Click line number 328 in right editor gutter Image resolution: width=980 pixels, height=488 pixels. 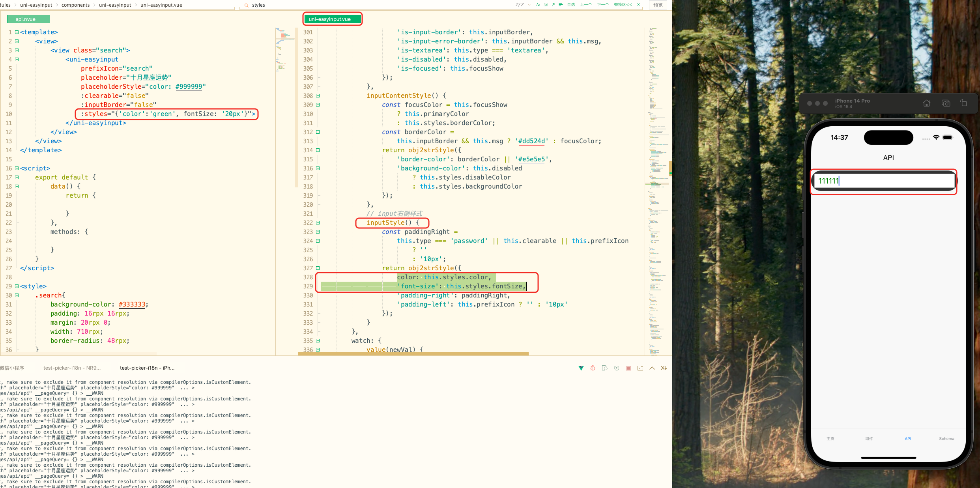pos(308,277)
